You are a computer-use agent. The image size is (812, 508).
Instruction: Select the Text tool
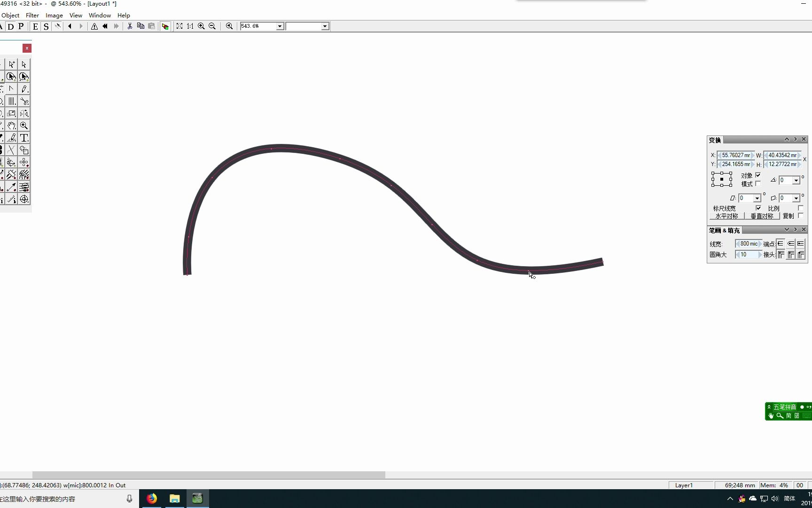pyautogui.click(x=24, y=138)
